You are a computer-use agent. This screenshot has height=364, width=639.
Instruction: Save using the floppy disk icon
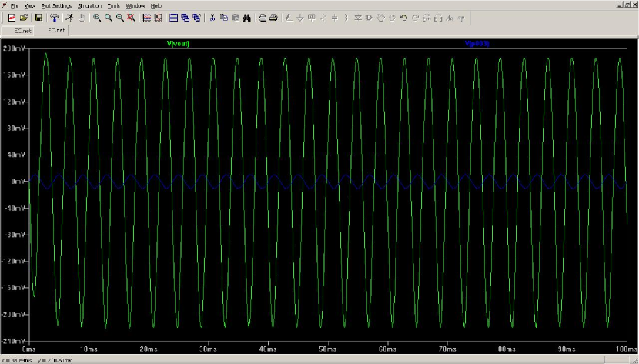pyautogui.click(x=38, y=17)
